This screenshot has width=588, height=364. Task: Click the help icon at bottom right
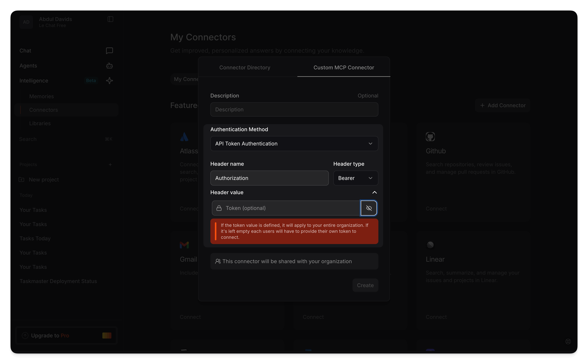coord(568,342)
